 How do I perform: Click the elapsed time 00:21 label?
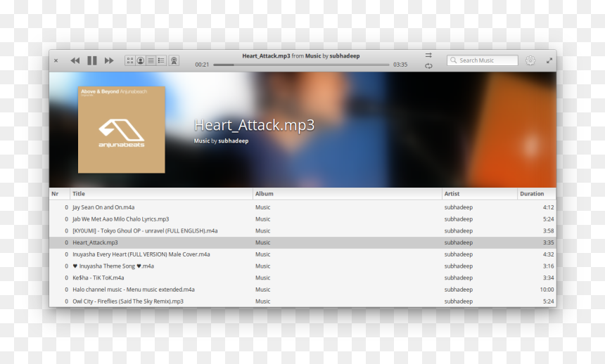click(x=202, y=65)
